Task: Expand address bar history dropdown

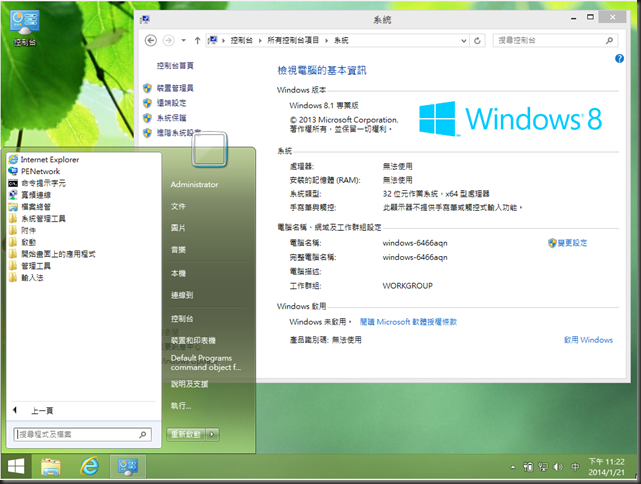Action: 464,40
